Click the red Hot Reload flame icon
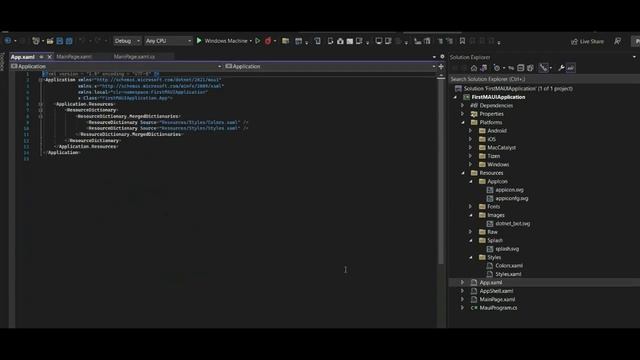 [x=268, y=41]
